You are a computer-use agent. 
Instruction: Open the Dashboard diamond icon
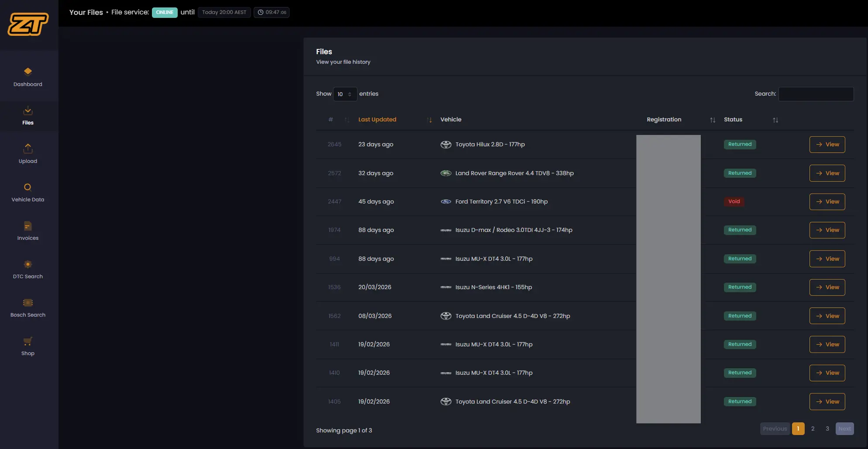pyautogui.click(x=28, y=71)
